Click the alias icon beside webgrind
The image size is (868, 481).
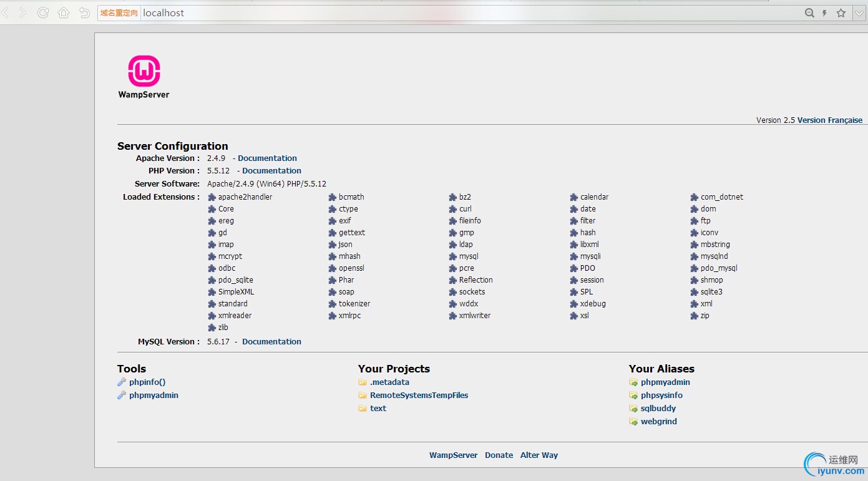pos(633,422)
